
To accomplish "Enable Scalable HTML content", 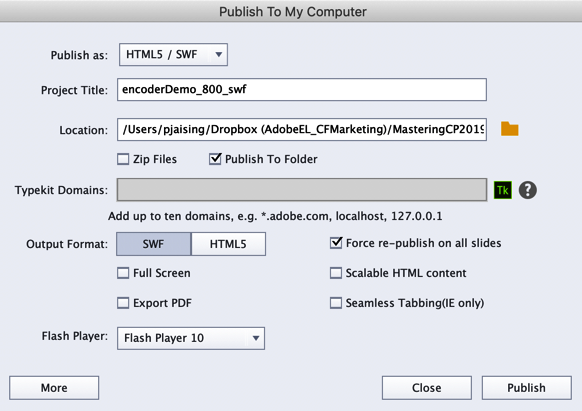I will click(336, 273).
